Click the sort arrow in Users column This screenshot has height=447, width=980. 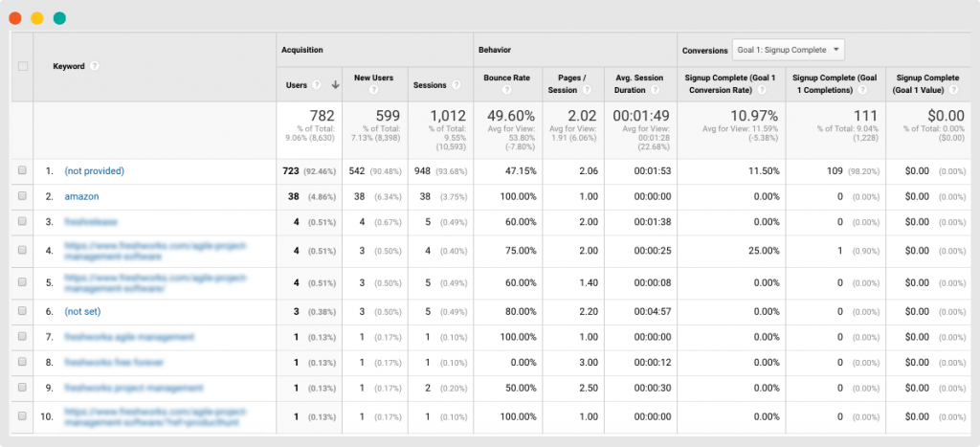coord(336,85)
